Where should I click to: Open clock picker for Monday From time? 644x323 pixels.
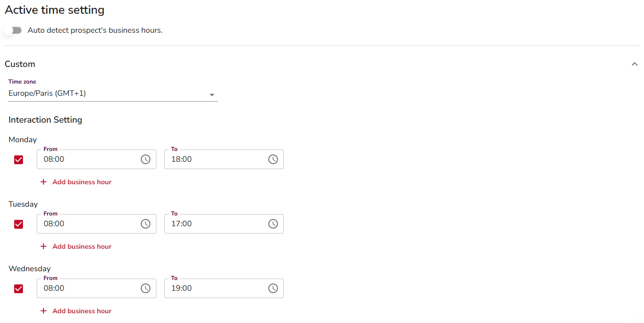(146, 159)
